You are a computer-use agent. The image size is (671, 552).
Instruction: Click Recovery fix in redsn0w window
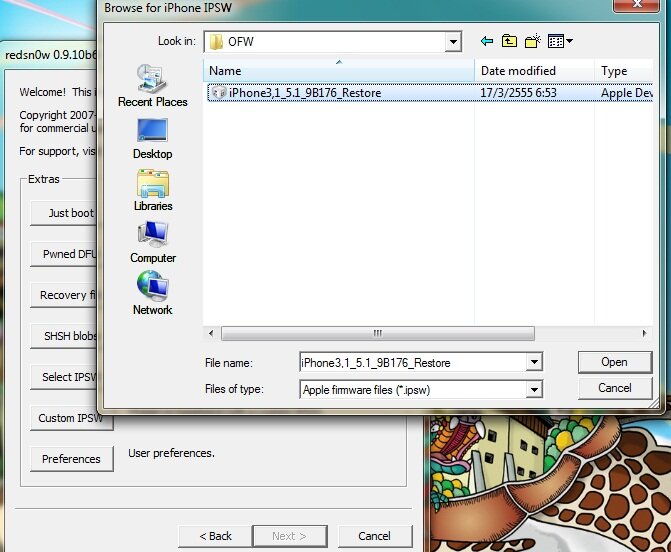coord(64,295)
